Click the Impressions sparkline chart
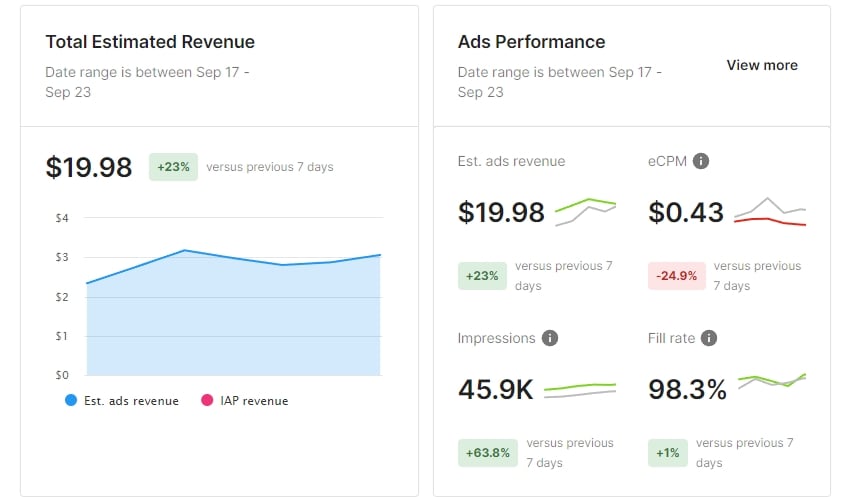 (580, 390)
